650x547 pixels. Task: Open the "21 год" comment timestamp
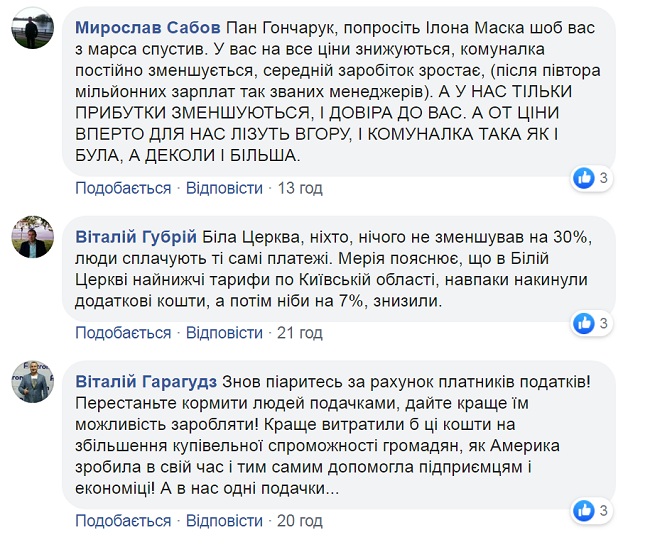299,332
